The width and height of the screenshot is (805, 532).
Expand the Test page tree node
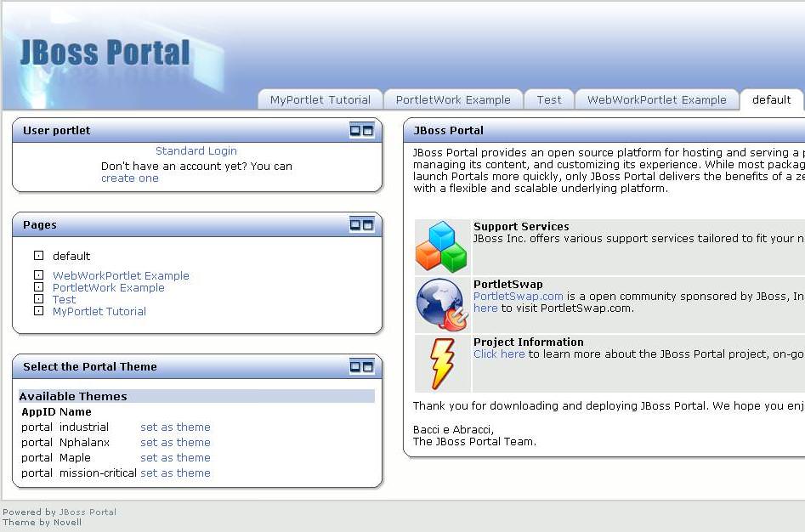pyautogui.click(x=38, y=298)
